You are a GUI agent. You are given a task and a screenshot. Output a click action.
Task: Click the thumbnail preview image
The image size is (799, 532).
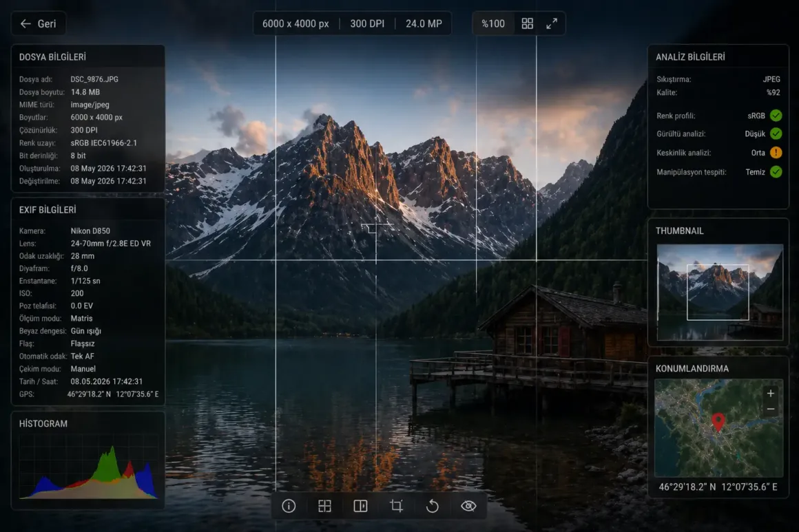720,292
